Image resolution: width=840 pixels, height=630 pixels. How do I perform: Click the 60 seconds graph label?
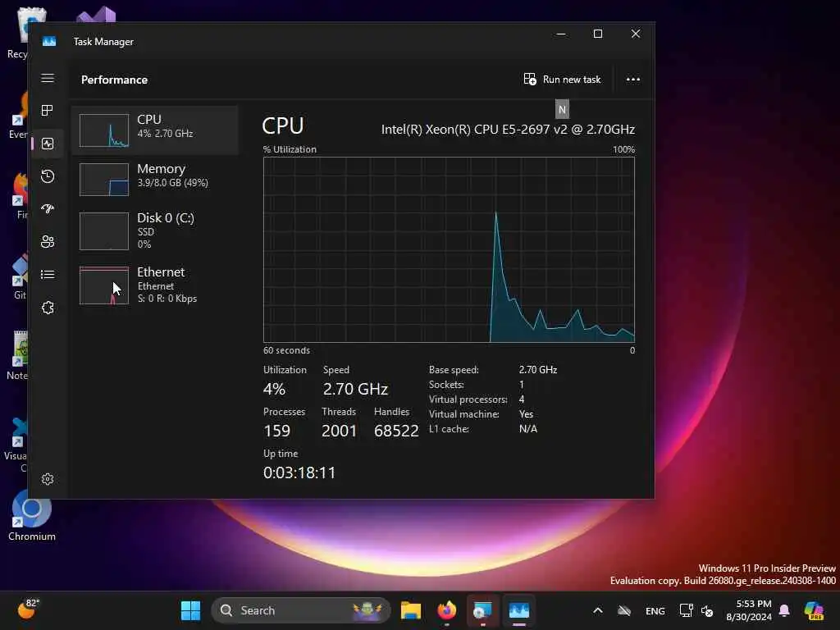point(286,350)
